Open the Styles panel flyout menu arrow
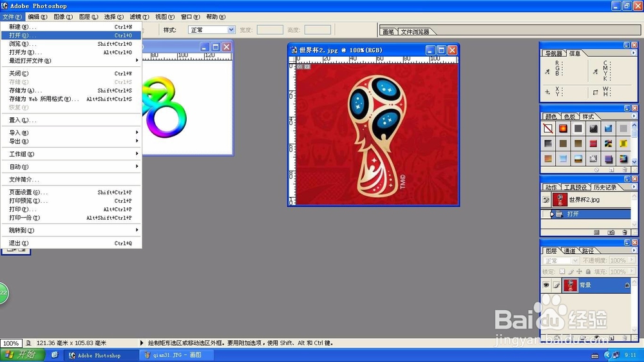The image size is (644, 362). [633, 117]
